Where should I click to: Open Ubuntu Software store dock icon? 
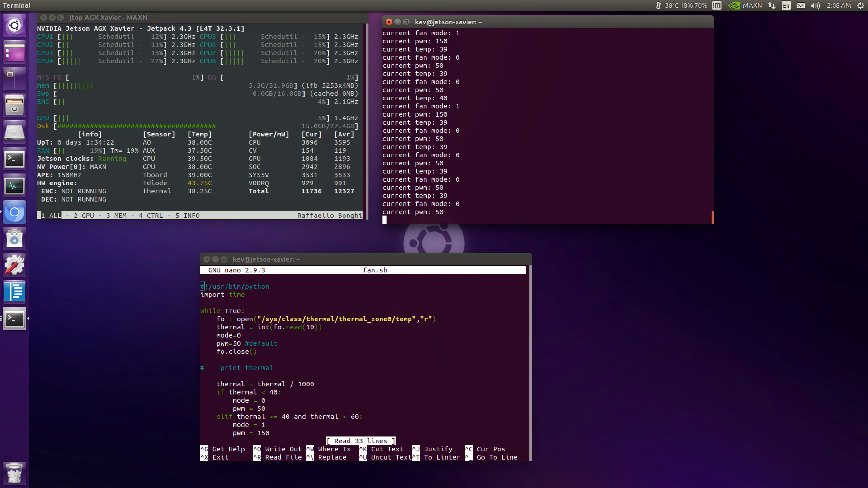click(x=14, y=238)
